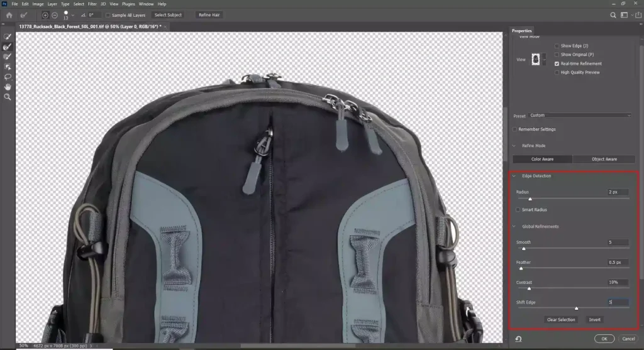Open the Select menu
The height and width of the screenshot is (350, 644).
coord(79,4)
